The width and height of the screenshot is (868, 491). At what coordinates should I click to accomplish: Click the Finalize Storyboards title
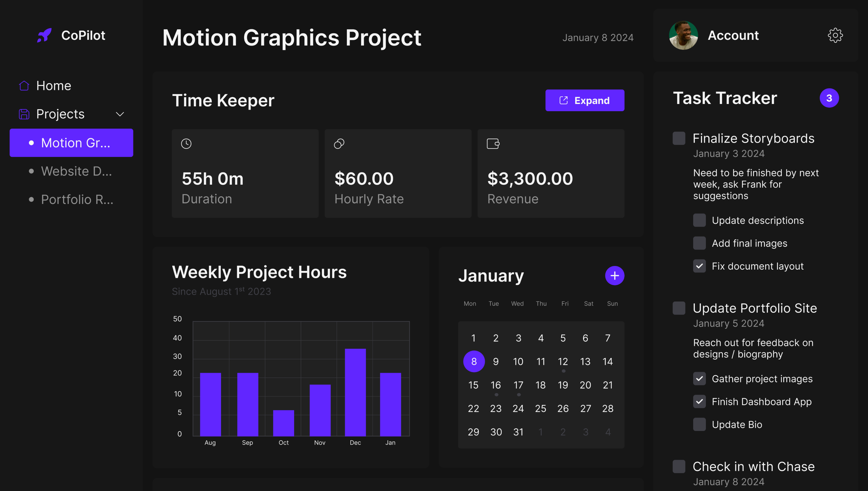[754, 138]
